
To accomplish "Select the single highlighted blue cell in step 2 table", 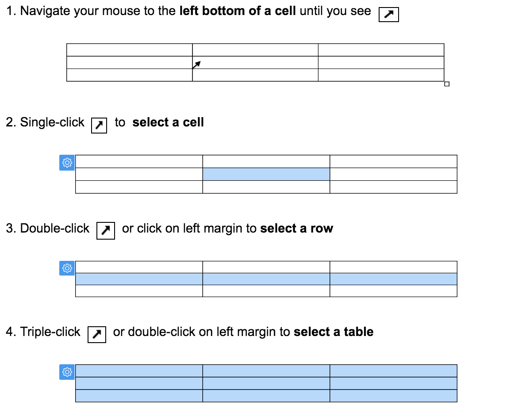I will (266, 174).
